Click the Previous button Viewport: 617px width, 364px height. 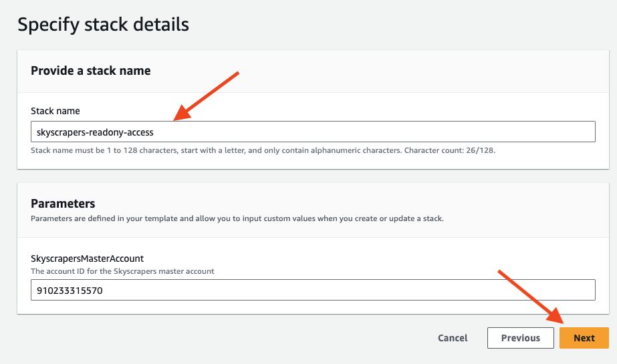(x=520, y=338)
